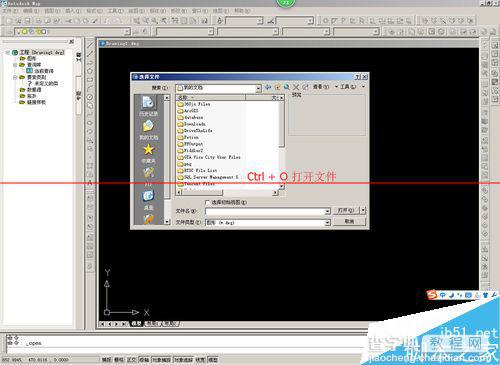Viewport: 500px width, 365px height.
Task: Click the Sogou input method S icon
Action: coord(432,295)
